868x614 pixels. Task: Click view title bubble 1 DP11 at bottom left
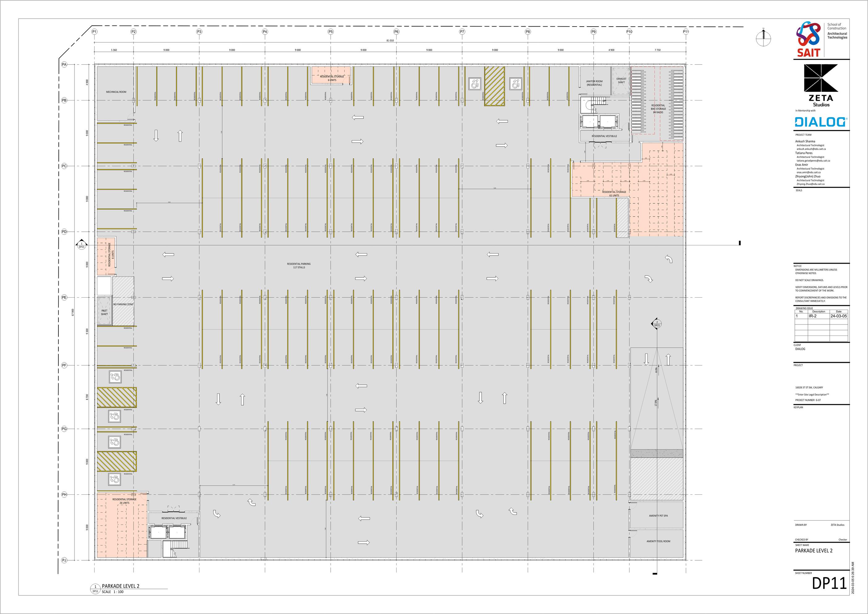click(x=95, y=589)
